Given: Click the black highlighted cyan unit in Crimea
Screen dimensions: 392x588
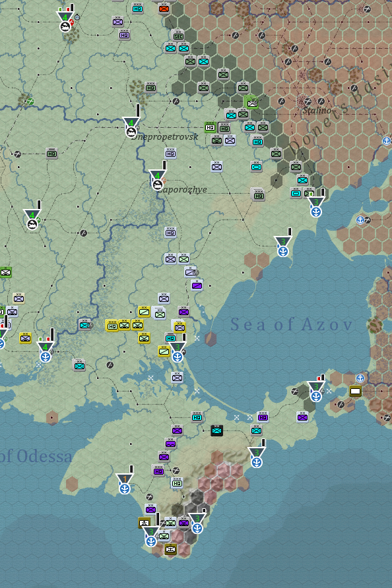Looking at the screenshot, I should click(x=216, y=430).
